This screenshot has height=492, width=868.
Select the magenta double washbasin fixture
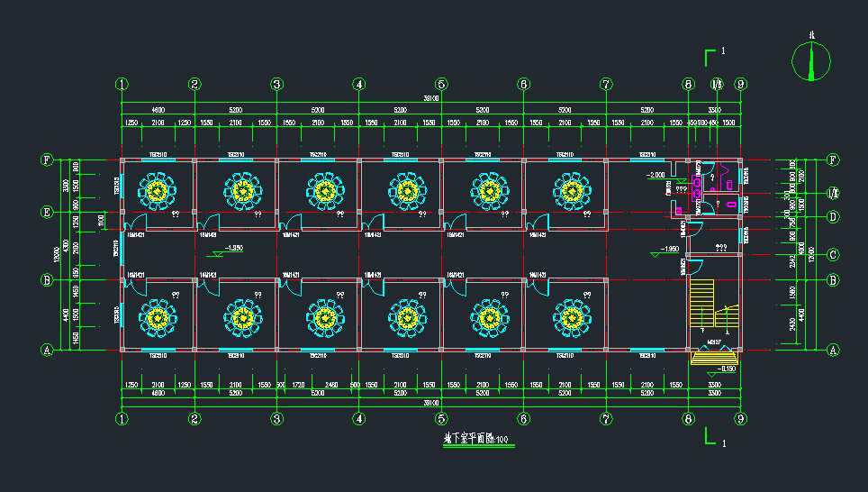point(697,187)
